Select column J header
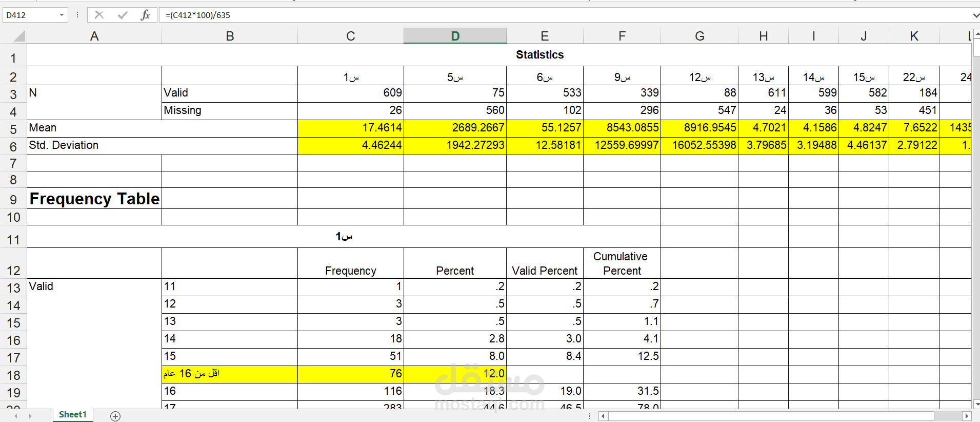The image size is (980, 422). pyautogui.click(x=864, y=36)
